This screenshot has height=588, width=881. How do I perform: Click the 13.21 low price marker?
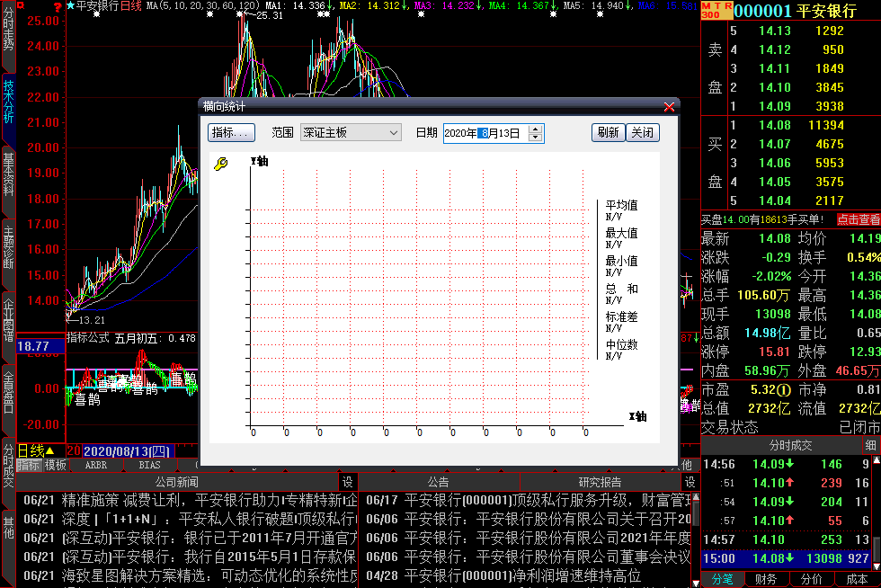92,320
